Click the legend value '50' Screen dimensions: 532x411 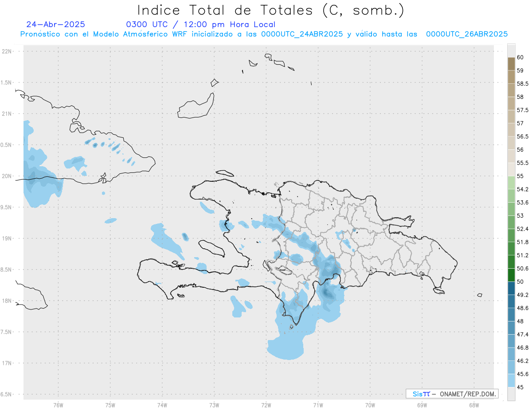click(x=520, y=282)
